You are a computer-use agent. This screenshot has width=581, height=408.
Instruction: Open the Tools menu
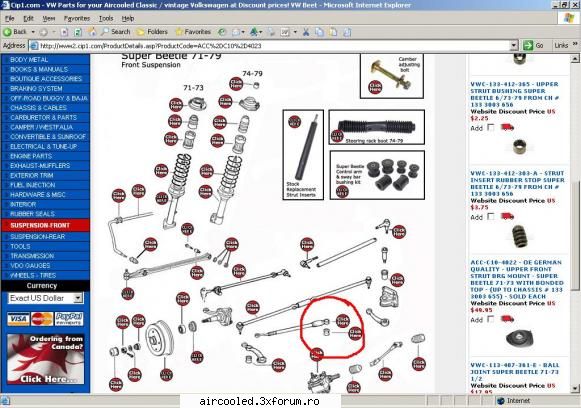(106, 18)
